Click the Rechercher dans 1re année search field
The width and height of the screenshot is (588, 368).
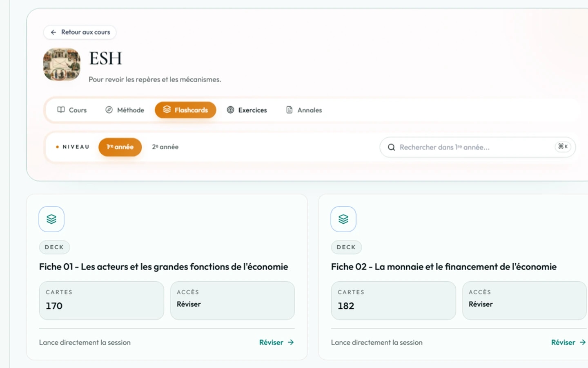[478, 147]
